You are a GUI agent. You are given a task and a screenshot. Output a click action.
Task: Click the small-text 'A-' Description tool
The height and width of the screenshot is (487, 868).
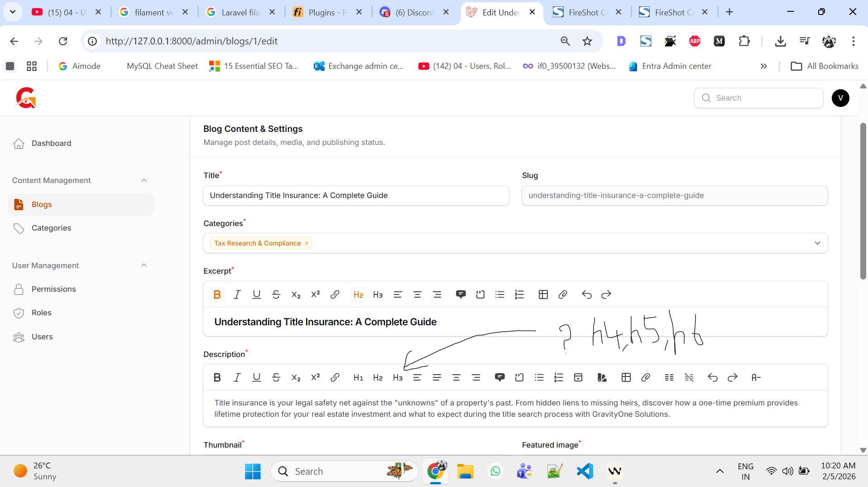point(756,377)
